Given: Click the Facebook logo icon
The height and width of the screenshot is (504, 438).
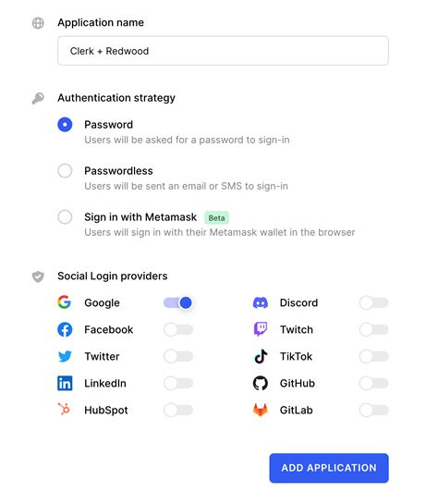Looking at the screenshot, I should pyautogui.click(x=65, y=329).
